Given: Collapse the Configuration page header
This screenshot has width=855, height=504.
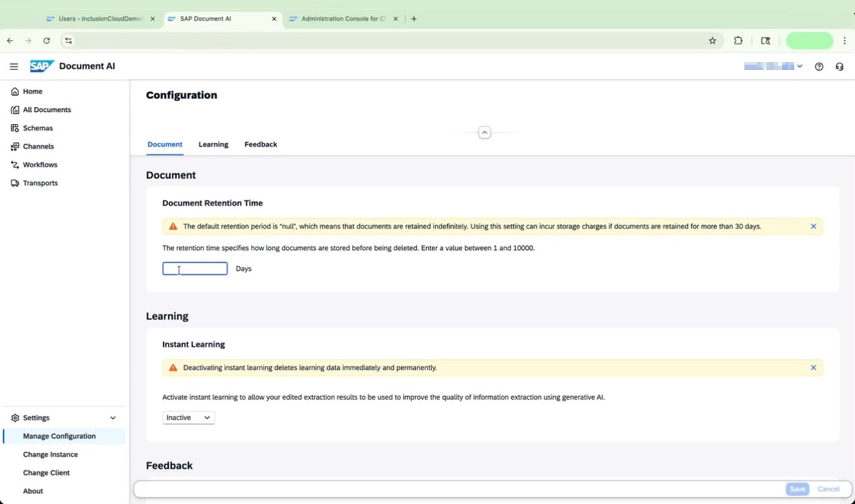Looking at the screenshot, I should click(x=484, y=133).
